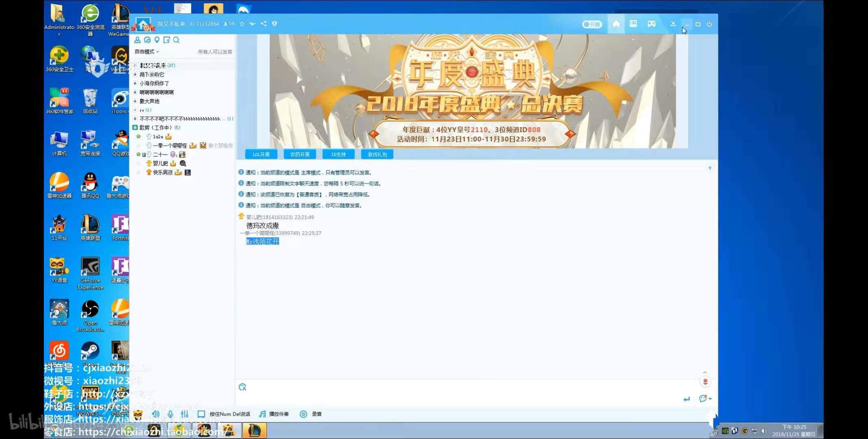Click the channel list icon in title bar
868x439 pixels.
pyautogui.click(x=633, y=24)
